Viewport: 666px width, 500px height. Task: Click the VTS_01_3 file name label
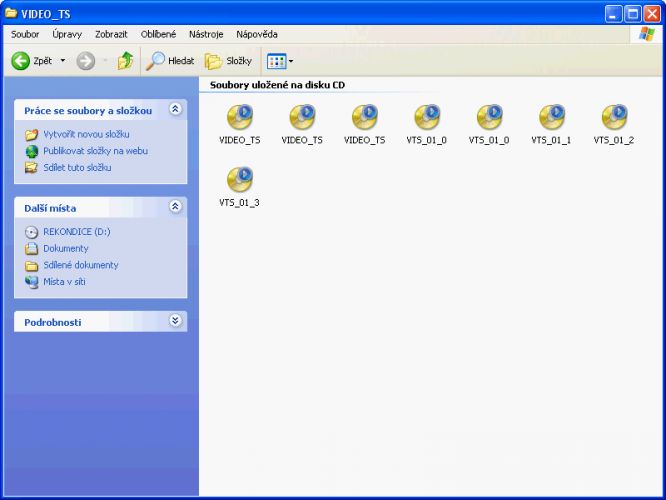pyautogui.click(x=239, y=203)
